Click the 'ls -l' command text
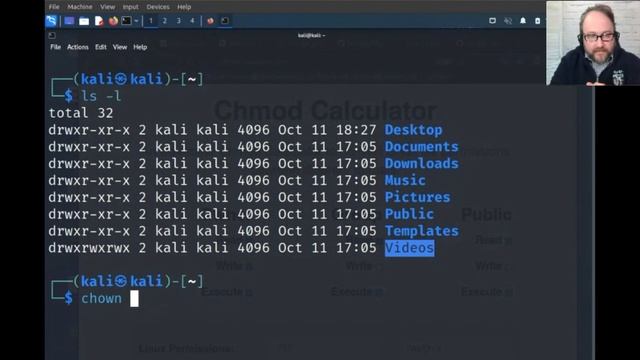This screenshot has height=360, width=640. pos(101,96)
